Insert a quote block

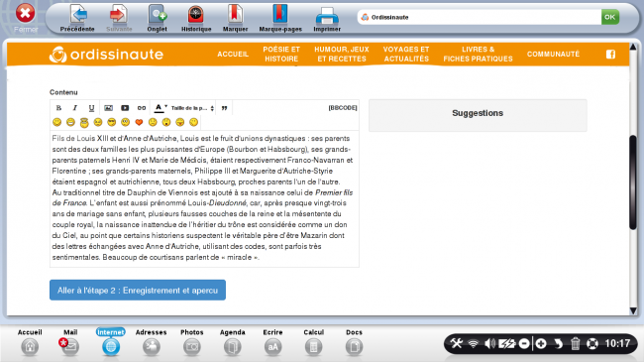point(224,108)
